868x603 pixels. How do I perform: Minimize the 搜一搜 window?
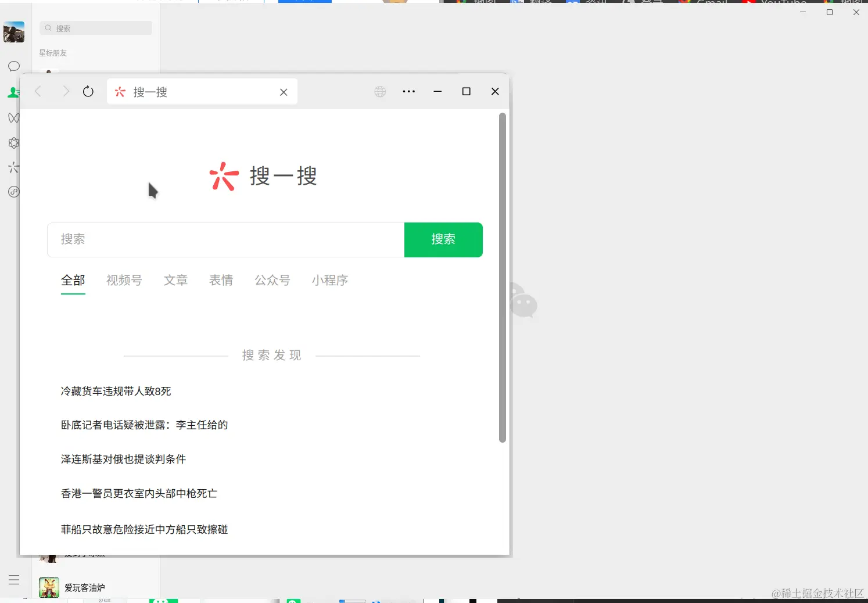pos(437,91)
